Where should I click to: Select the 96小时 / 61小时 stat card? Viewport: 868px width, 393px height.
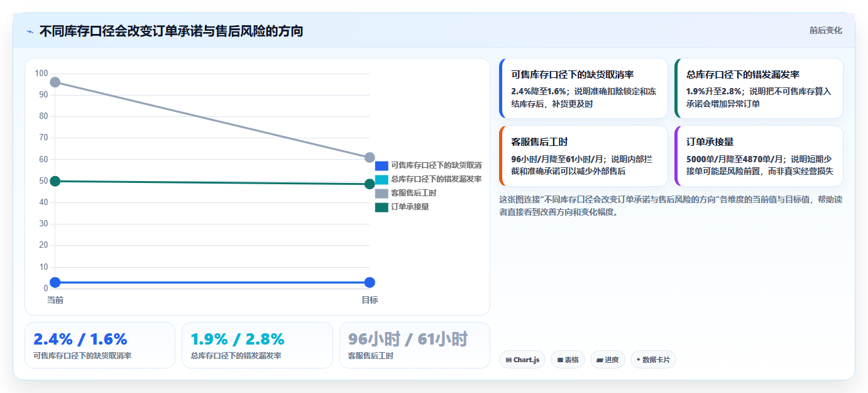[415, 345]
